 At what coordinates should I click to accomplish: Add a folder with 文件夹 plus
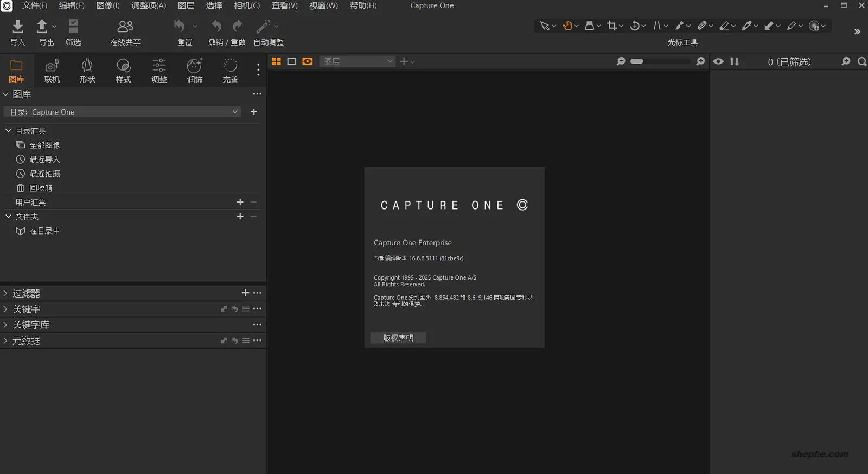(x=240, y=216)
